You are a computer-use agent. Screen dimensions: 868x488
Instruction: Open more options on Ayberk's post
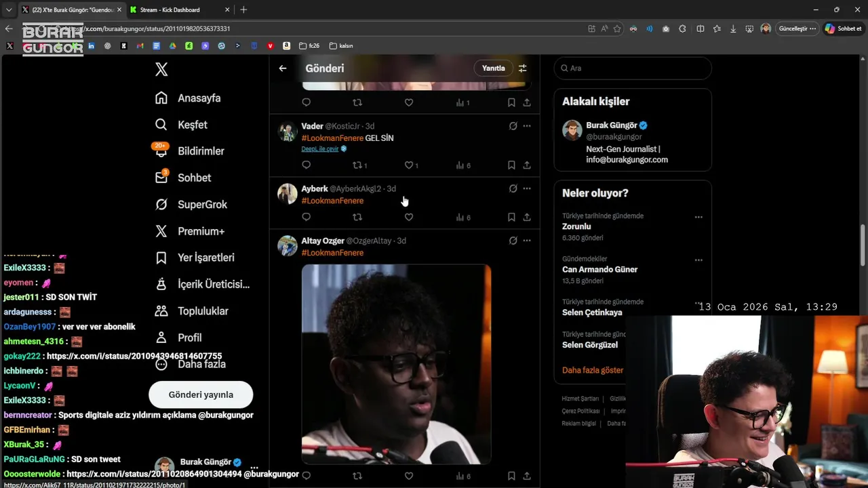527,188
